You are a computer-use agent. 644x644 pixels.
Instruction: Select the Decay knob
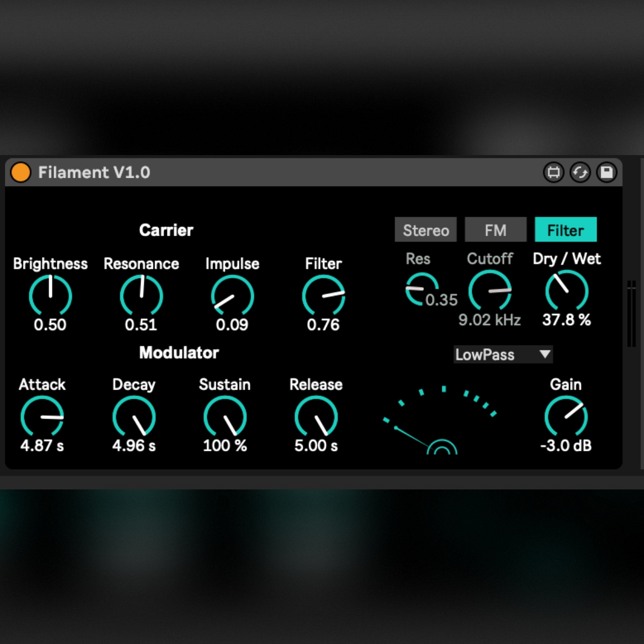click(x=134, y=417)
